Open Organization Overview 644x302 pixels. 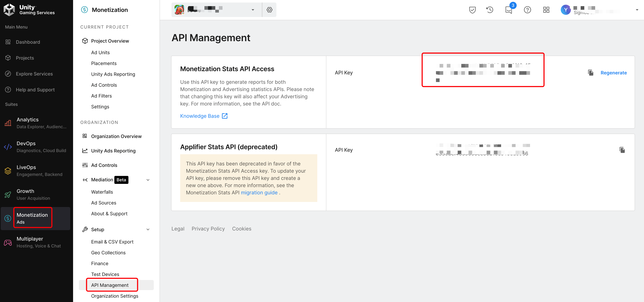116,136
